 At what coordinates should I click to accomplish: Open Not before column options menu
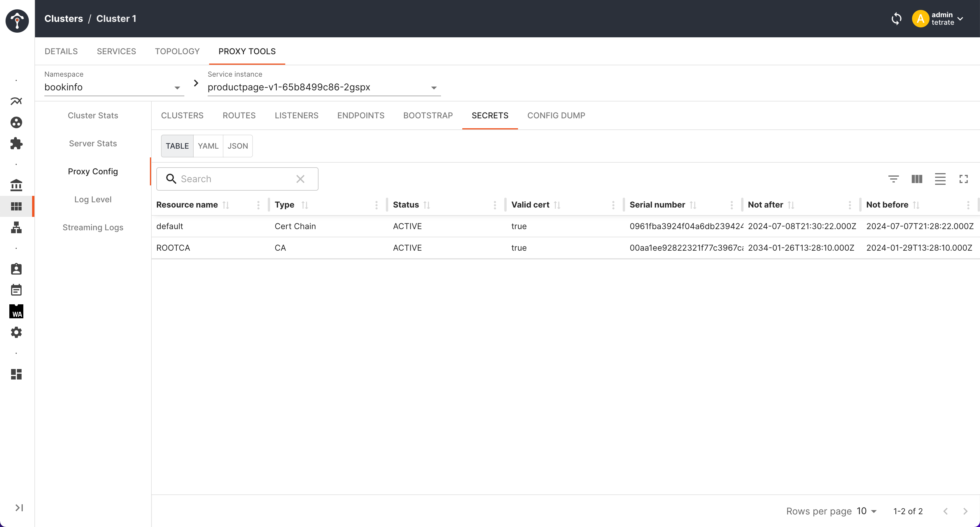pyautogui.click(x=968, y=205)
